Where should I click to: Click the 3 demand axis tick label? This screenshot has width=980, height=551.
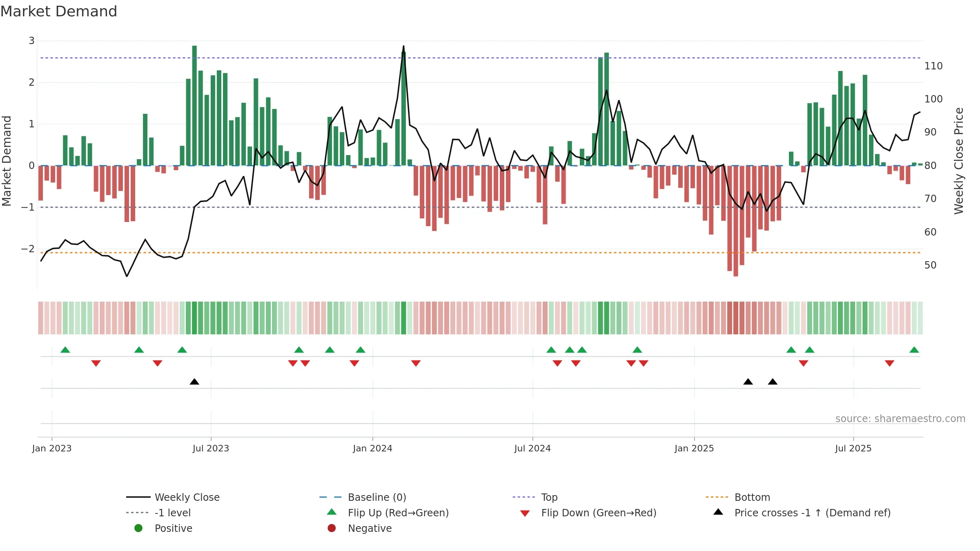click(x=32, y=41)
